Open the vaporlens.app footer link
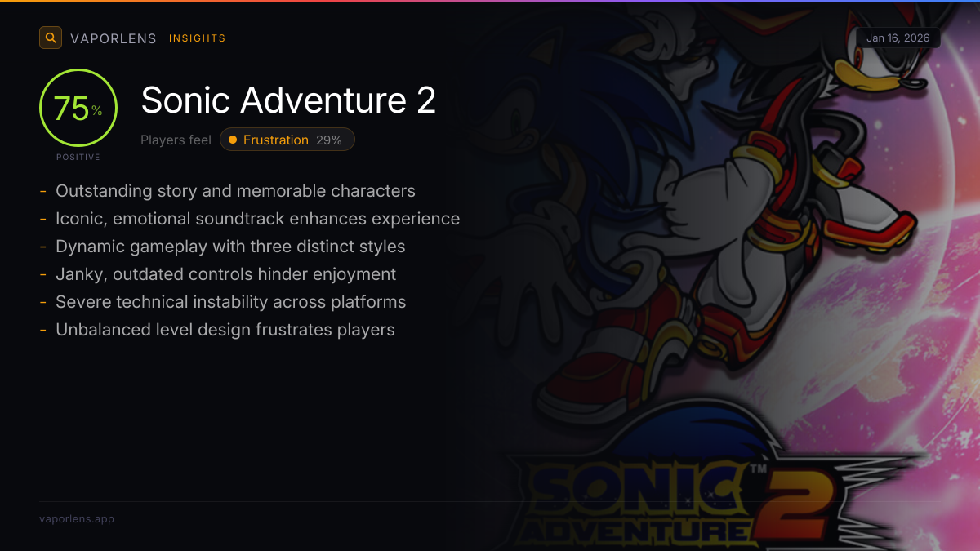The image size is (980, 551). pyautogui.click(x=77, y=518)
